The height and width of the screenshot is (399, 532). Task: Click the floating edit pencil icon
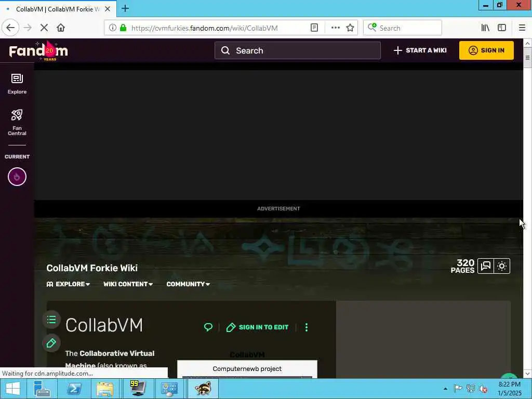51,343
